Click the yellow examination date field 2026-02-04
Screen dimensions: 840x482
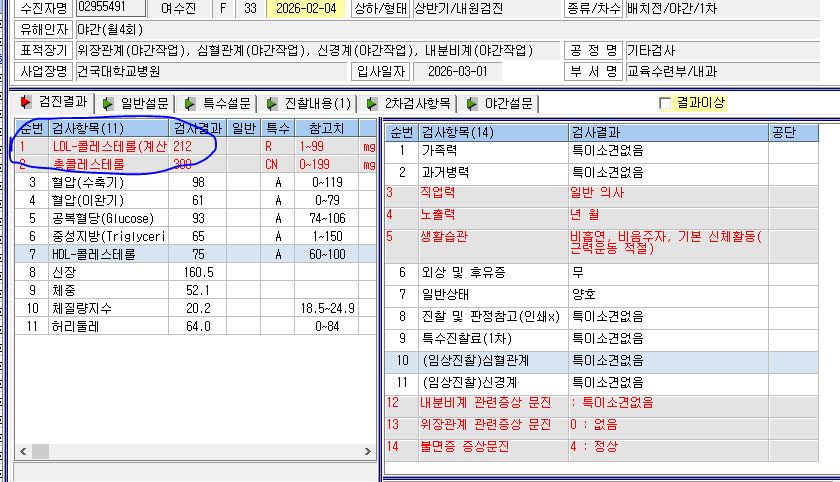click(x=306, y=9)
